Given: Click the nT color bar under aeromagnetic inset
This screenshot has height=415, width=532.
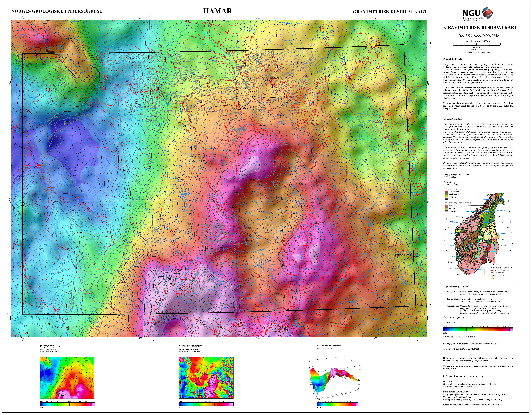Looking at the screenshot, I should 206,404.
